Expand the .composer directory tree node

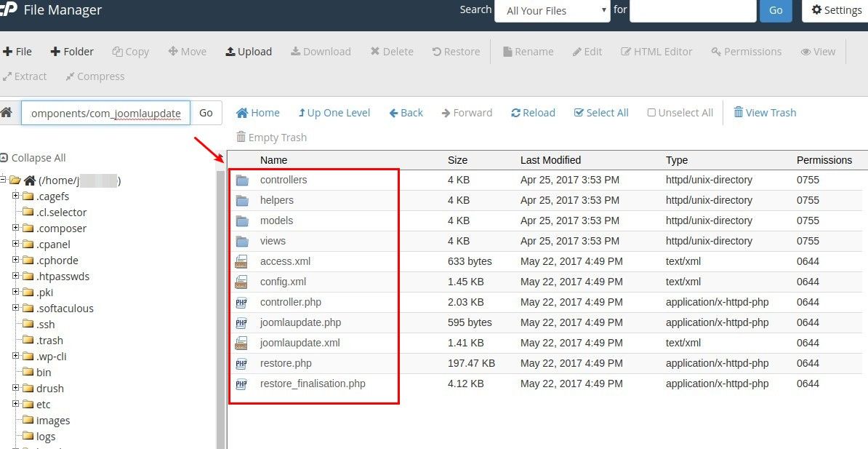(16, 228)
